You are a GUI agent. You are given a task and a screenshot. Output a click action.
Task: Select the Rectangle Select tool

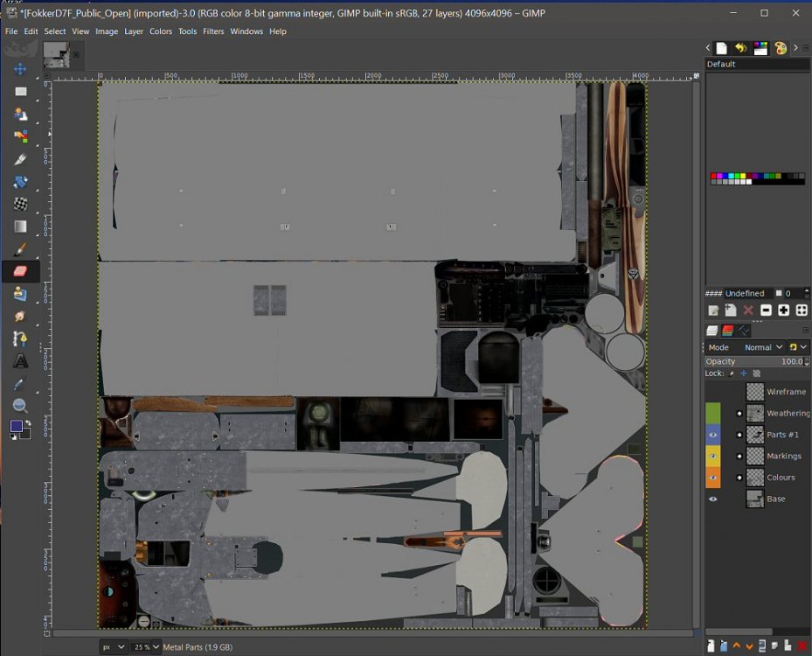tap(20, 92)
